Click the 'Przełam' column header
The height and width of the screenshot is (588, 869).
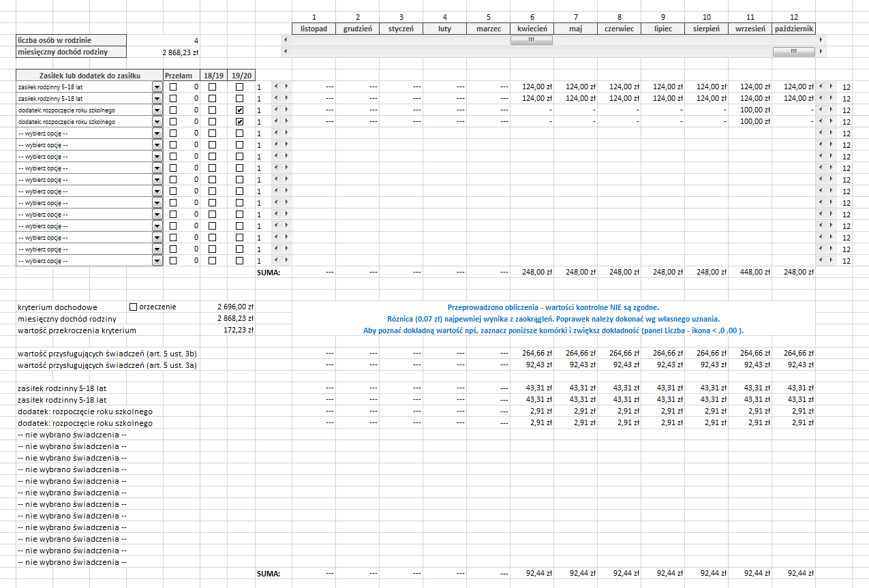pyautogui.click(x=182, y=75)
